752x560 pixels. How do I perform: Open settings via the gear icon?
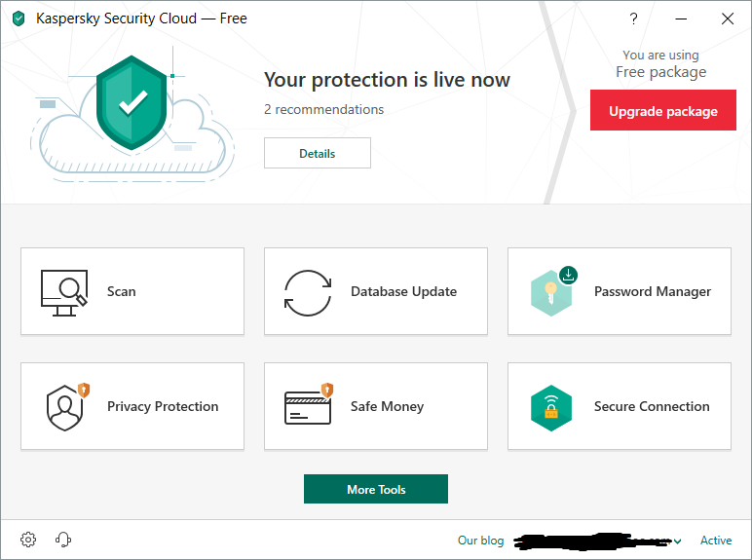(x=28, y=540)
